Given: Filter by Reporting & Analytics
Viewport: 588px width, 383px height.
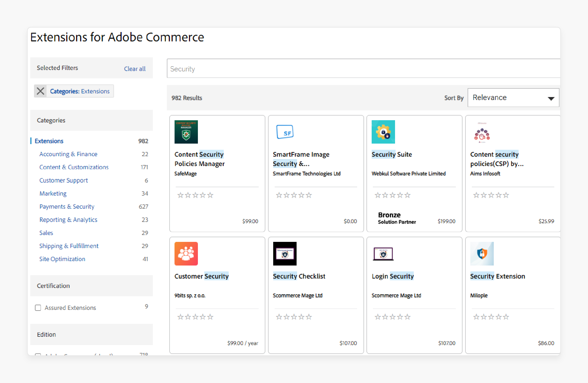Looking at the screenshot, I should pyautogui.click(x=68, y=219).
